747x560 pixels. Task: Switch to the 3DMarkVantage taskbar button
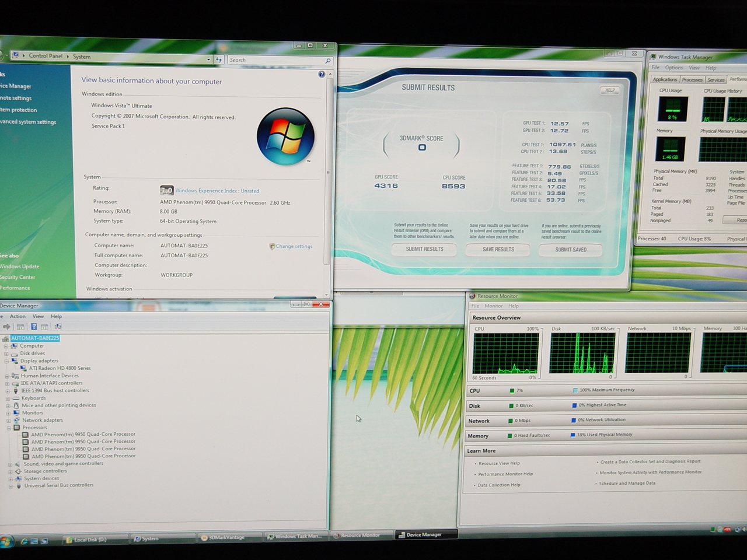(229, 537)
